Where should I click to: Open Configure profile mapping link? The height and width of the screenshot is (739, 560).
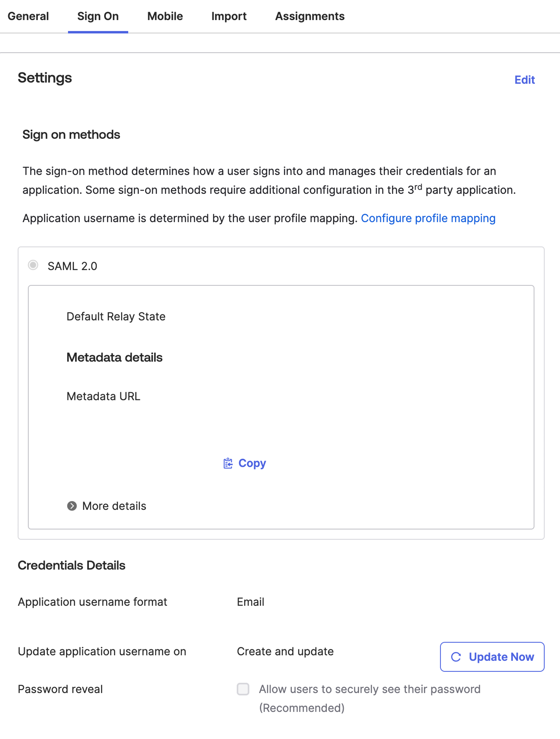pos(428,218)
